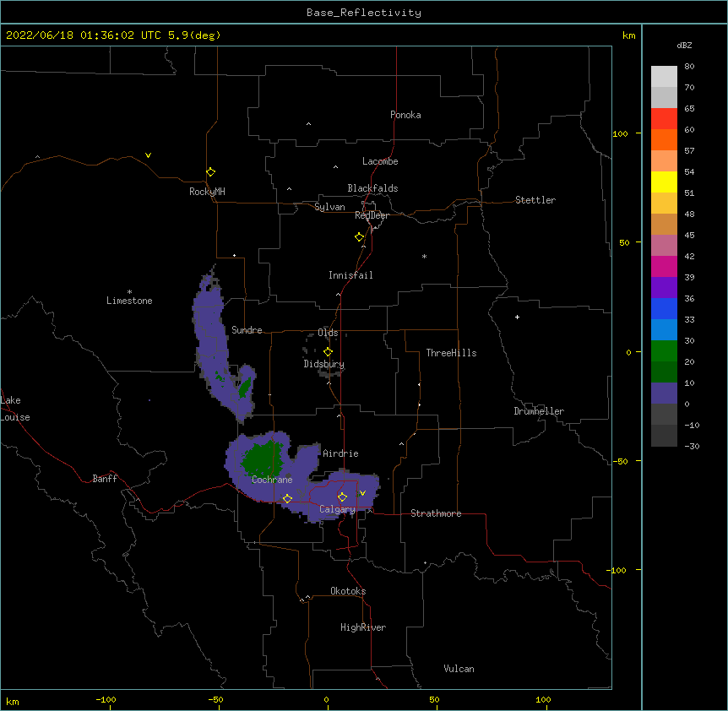Select the magenta 39-42 dBZ legend swatch
728x711 pixels.
coord(664,266)
